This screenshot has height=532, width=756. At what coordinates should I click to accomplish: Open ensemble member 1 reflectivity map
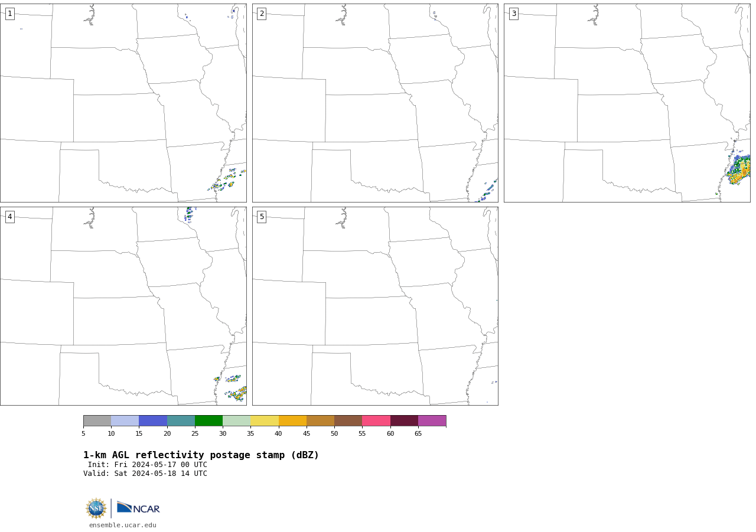[x=123, y=103]
